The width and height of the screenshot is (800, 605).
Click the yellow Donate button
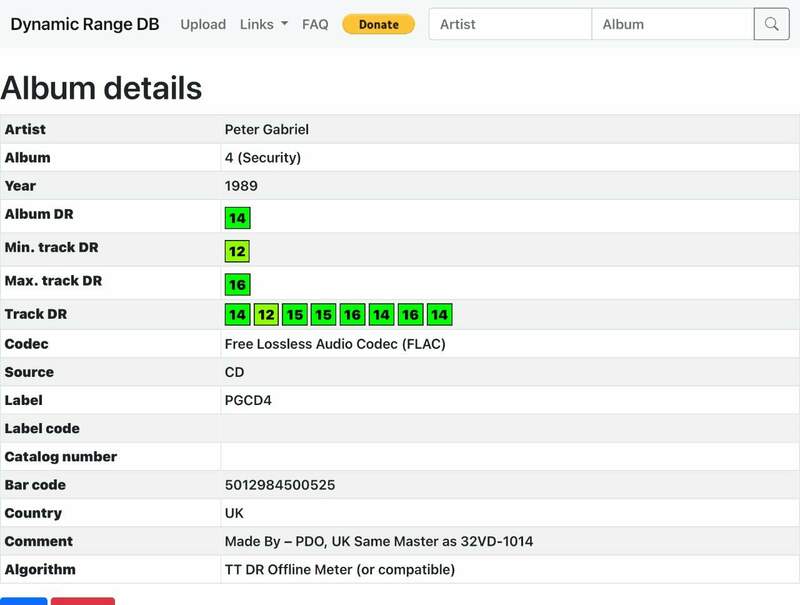(x=378, y=24)
